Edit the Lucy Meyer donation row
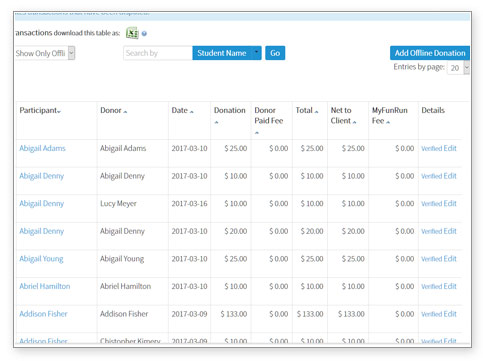The height and width of the screenshot is (361, 483). point(450,204)
